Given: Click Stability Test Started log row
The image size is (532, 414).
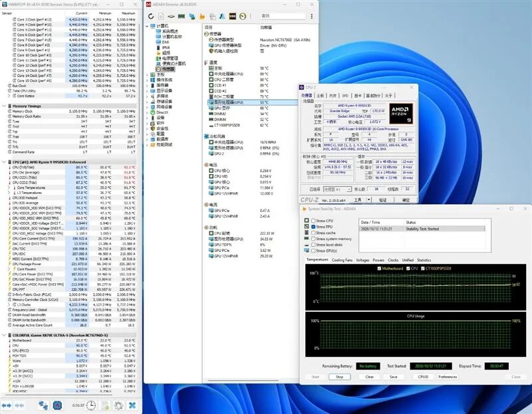Looking at the screenshot, I should [x=422, y=229].
